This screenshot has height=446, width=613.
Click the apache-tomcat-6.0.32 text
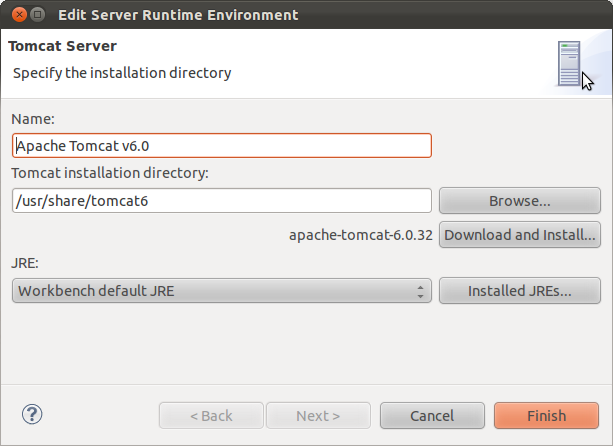click(x=360, y=235)
